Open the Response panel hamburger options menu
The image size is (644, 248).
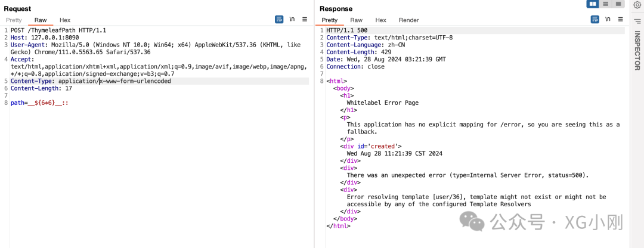(621, 19)
